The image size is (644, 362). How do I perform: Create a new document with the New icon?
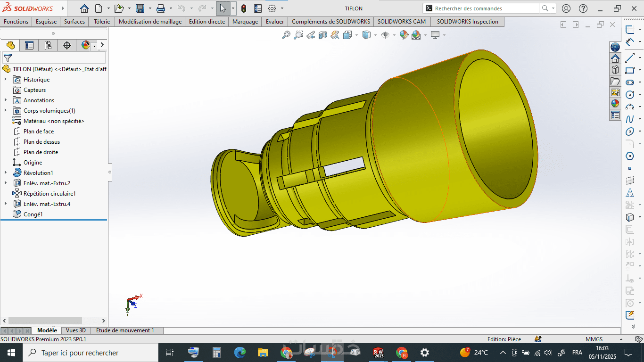click(99, 8)
